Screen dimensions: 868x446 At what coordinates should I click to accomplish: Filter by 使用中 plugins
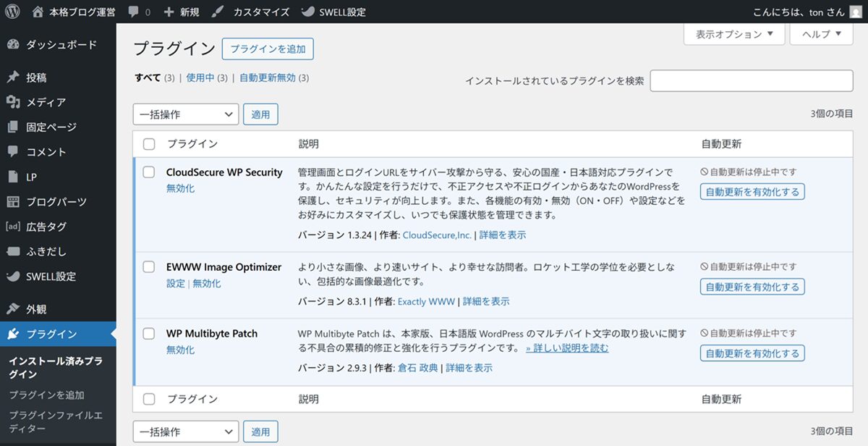pyautogui.click(x=200, y=77)
